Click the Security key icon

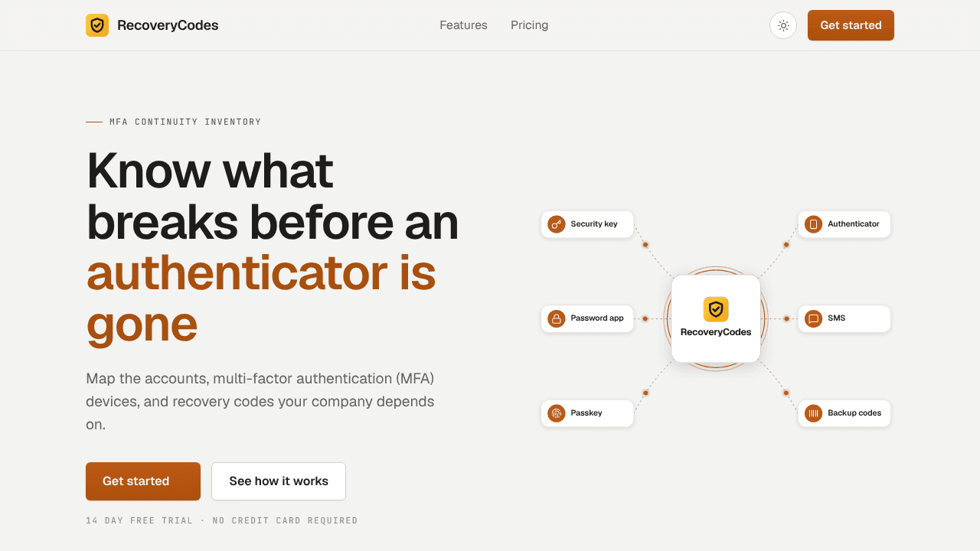(x=557, y=224)
